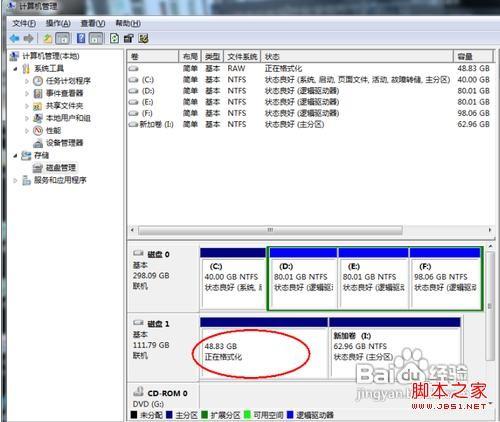Sort by the 文件系统 column header
Viewport: 500px width, 422px height.
tap(242, 56)
